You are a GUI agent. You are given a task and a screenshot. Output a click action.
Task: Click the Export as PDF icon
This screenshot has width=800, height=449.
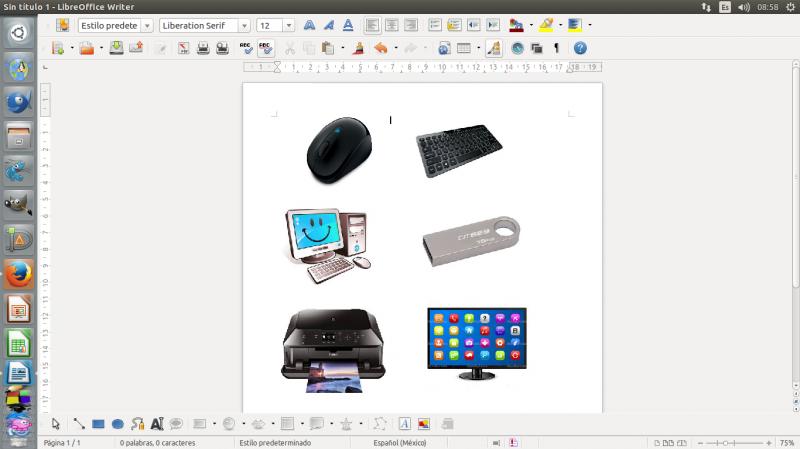[x=183, y=48]
